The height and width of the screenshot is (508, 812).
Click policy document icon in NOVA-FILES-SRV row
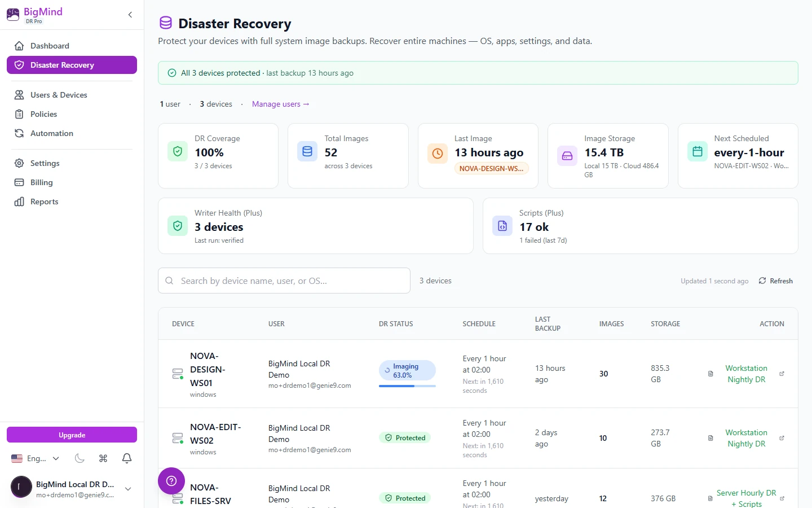coord(710,498)
